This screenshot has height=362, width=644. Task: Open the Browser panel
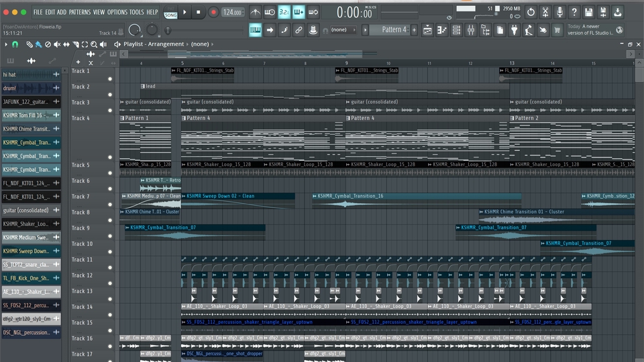[486, 30]
